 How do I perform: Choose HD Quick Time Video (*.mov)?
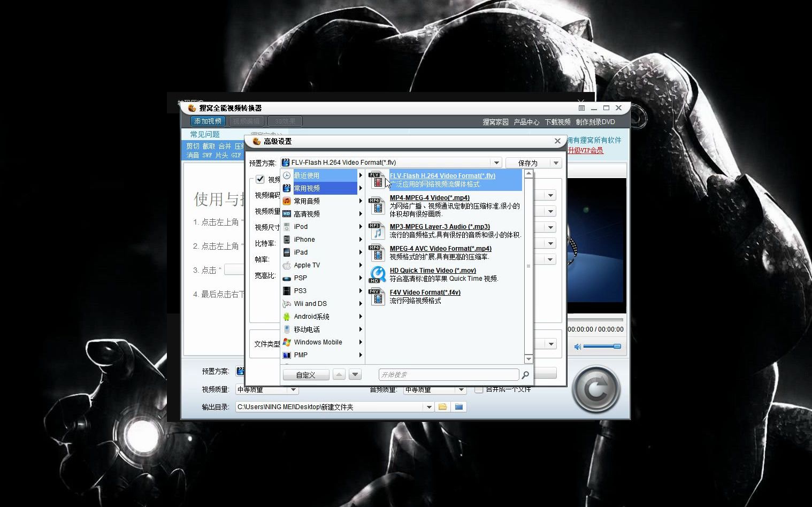(433, 271)
